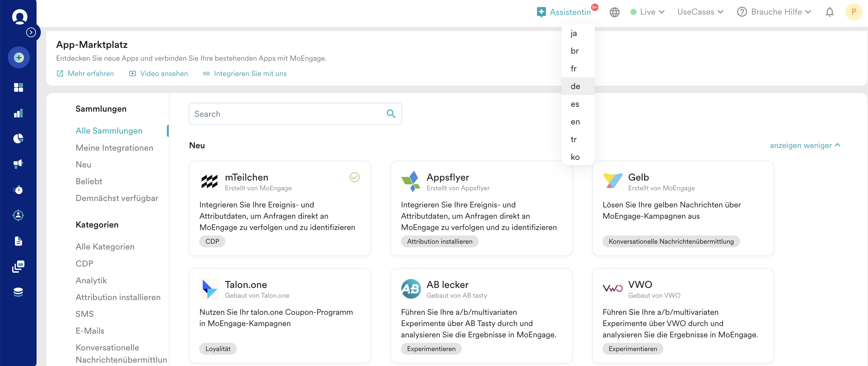Open the notifications bell icon

pos(830,12)
